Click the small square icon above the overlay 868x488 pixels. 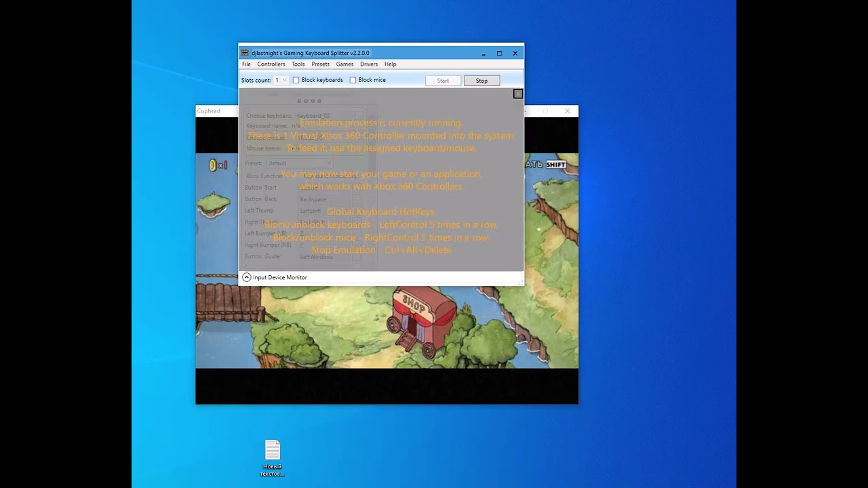[x=518, y=94]
